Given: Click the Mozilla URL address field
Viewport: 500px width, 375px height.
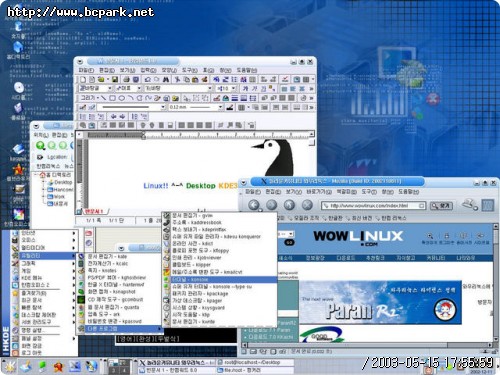Looking at the screenshot, I should coord(373,206).
